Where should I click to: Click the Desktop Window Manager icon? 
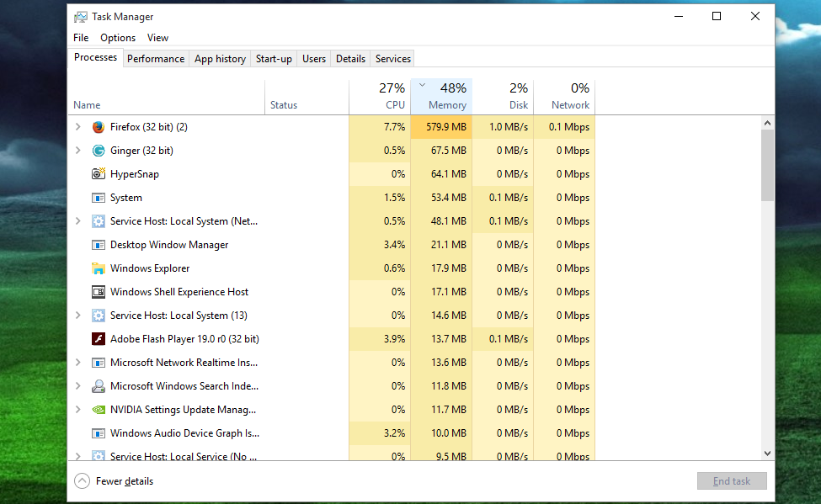98,245
